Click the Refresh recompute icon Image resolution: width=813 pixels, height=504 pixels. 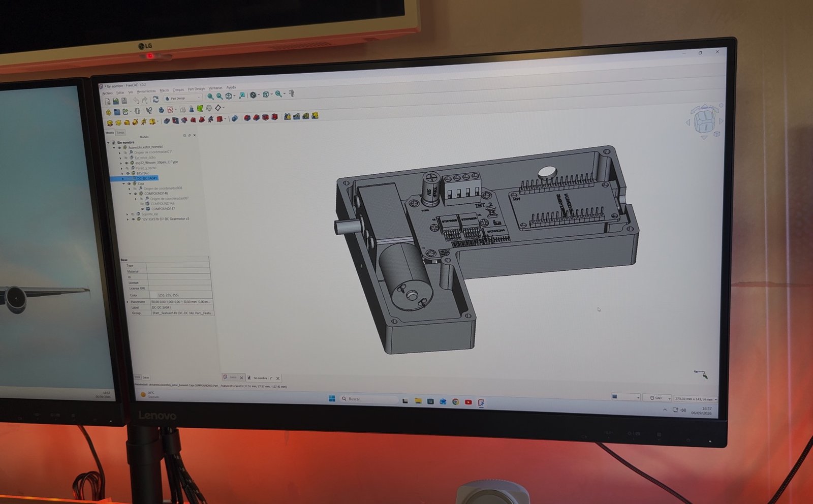tap(155, 99)
